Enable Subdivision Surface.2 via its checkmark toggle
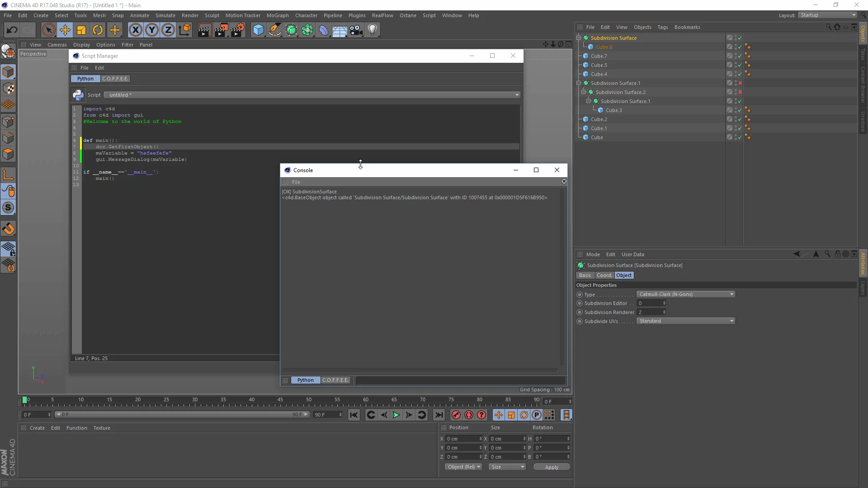The height and width of the screenshot is (488, 868). 740,92
